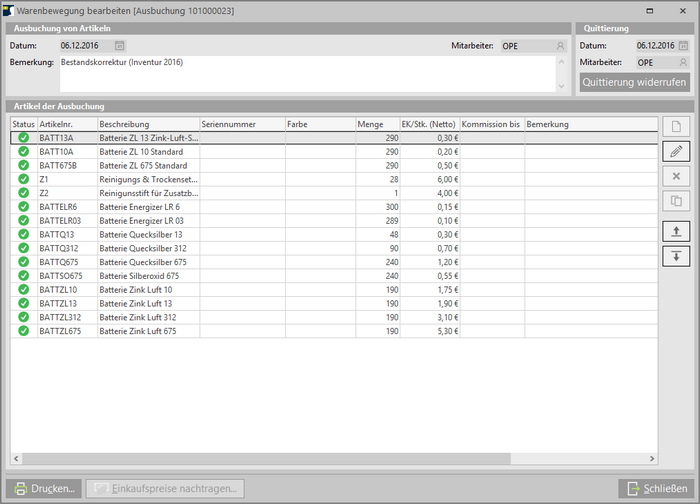Click status checkmark of BATT13A row
The image size is (700, 504).
pos(23,138)
